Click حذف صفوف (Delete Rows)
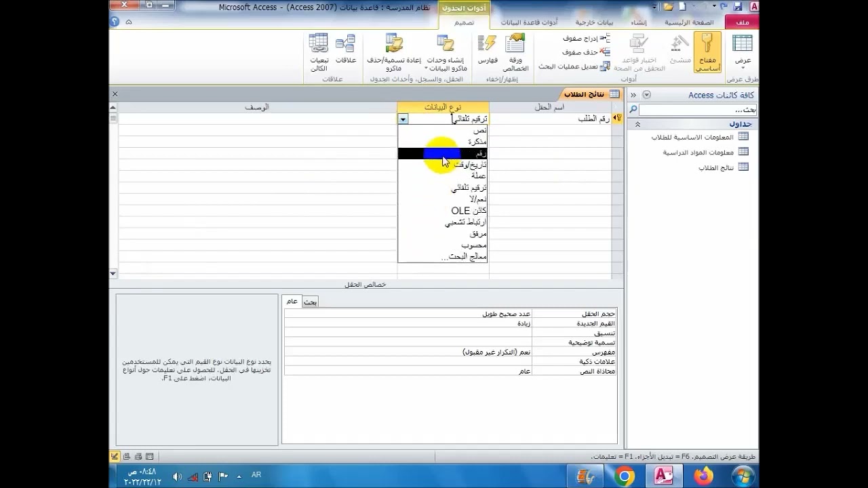Image resolution: width=868 pixels, height=488 pixels. 586,52
